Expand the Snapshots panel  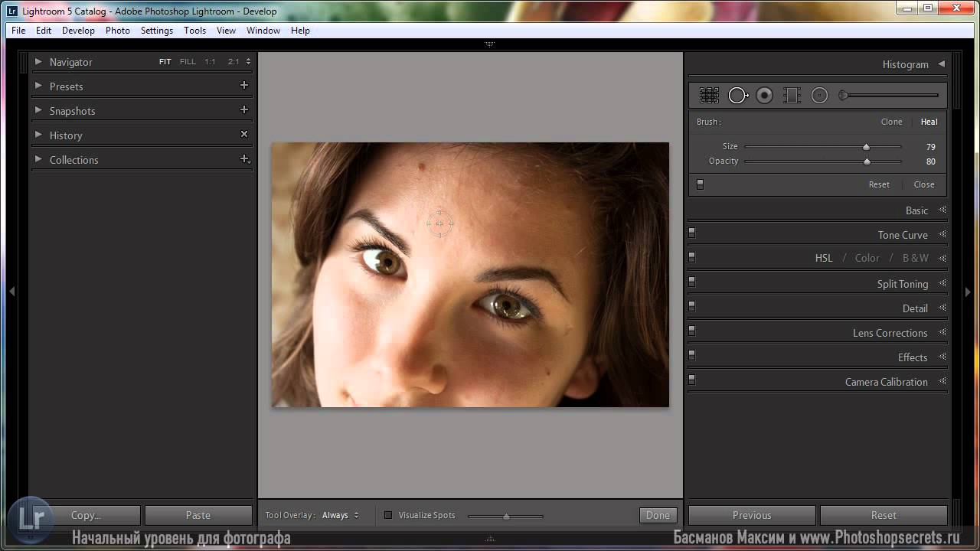pos(38,110)
